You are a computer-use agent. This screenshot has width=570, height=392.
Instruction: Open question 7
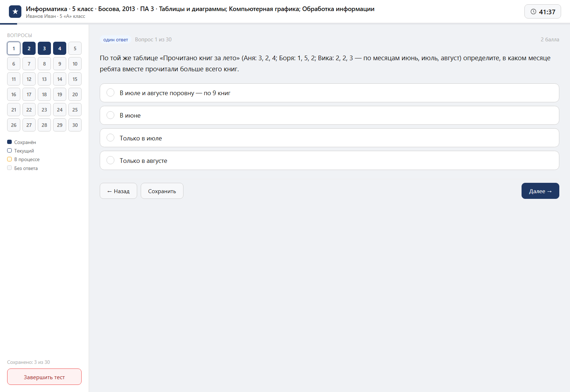click(x=29, y=64)
